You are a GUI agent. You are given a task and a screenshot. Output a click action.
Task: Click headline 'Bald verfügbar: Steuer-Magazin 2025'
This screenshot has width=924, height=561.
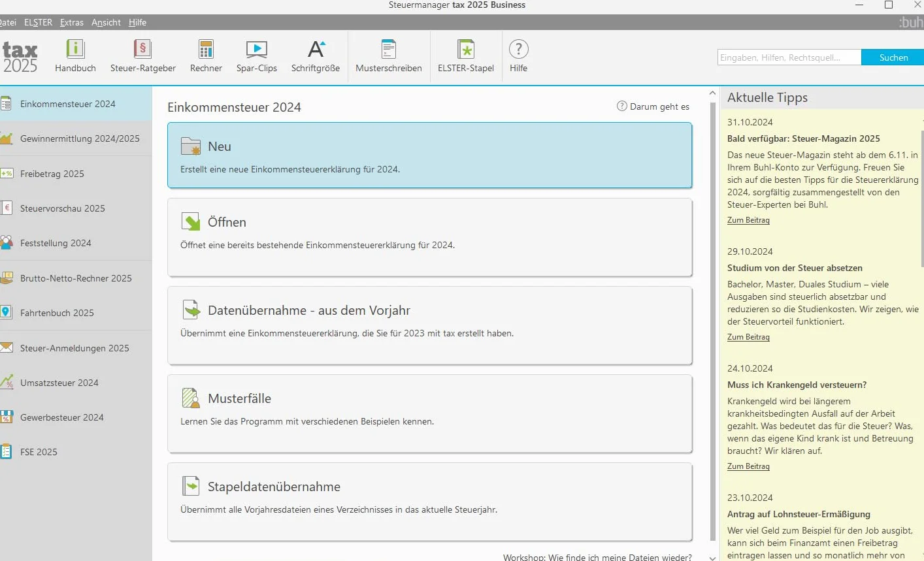click(x=804, y=138)
